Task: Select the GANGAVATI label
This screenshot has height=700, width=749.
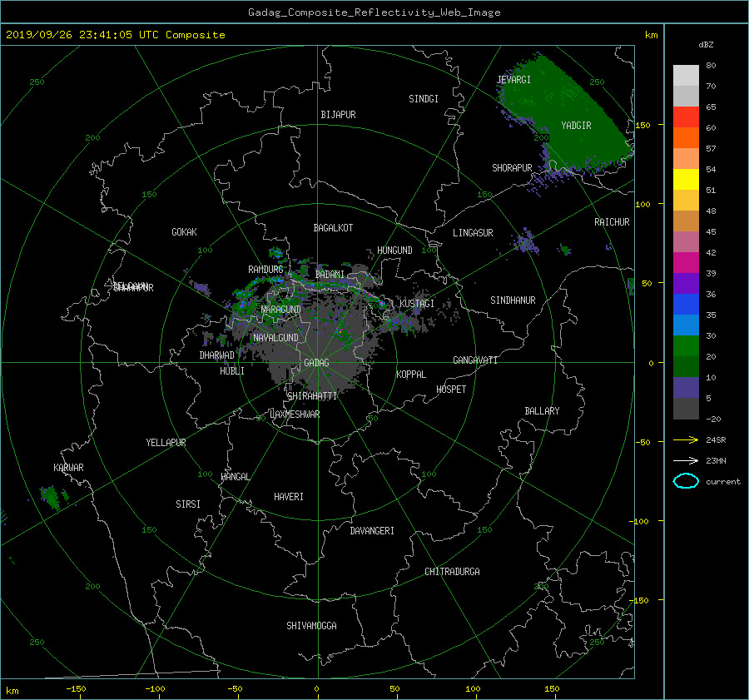Action: click(x=475, y=360)
